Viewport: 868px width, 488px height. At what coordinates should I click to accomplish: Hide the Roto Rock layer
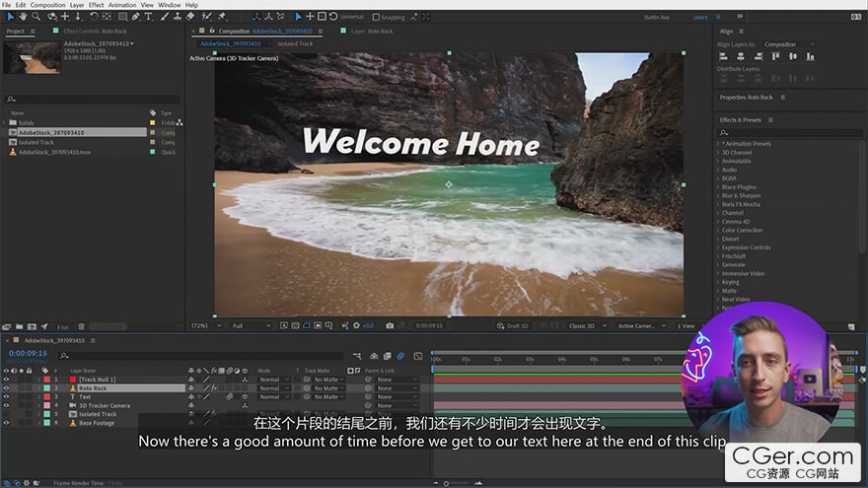pos(6,388)
